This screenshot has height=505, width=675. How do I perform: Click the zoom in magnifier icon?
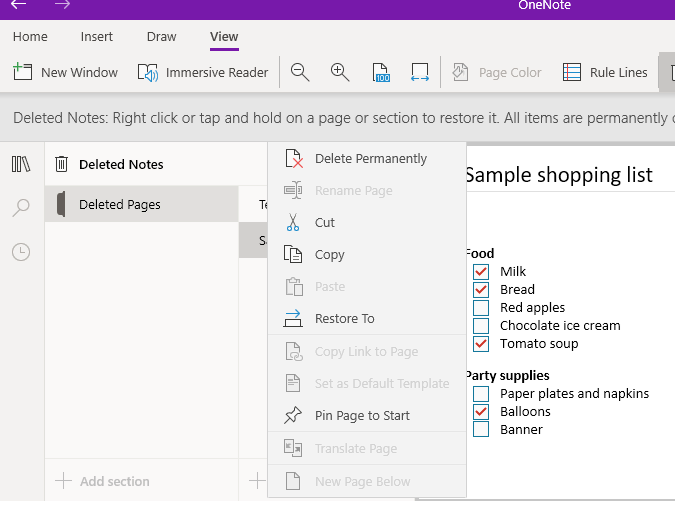pyautogui.click(x=340, y=72)
